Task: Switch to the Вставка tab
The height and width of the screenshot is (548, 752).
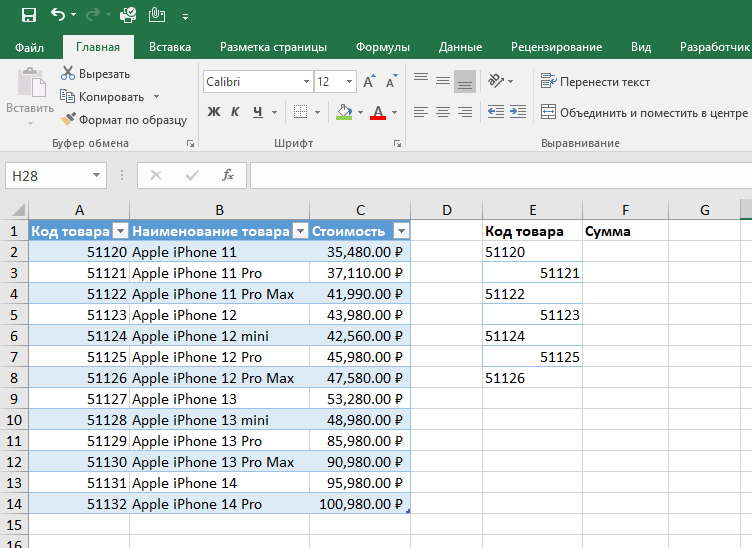Action: [170, 47]
